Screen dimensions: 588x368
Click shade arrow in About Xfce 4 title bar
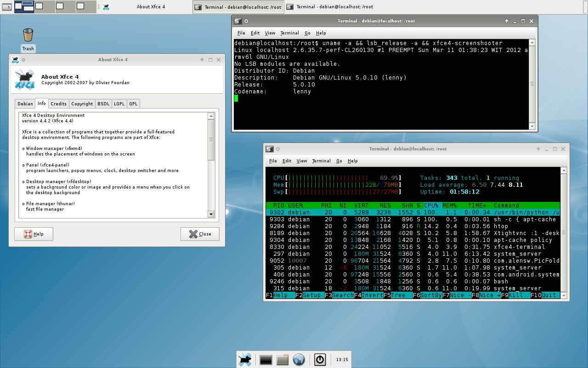click(x=202, y=60)
